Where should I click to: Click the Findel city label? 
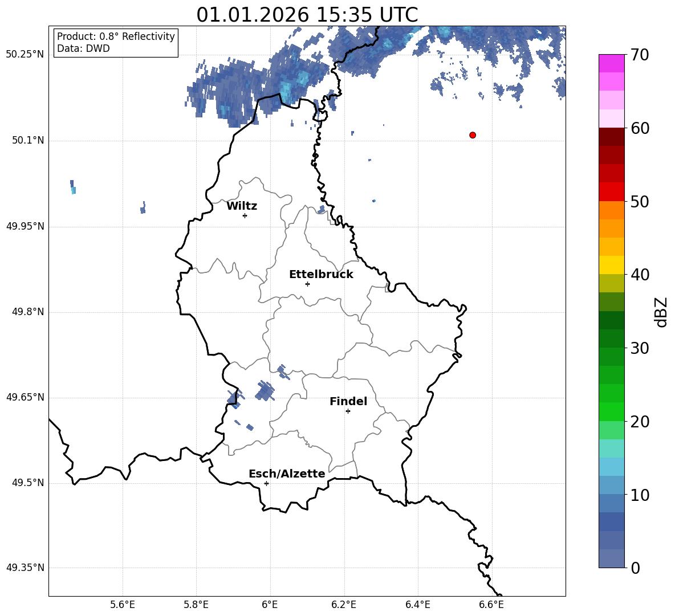point(348,401)
